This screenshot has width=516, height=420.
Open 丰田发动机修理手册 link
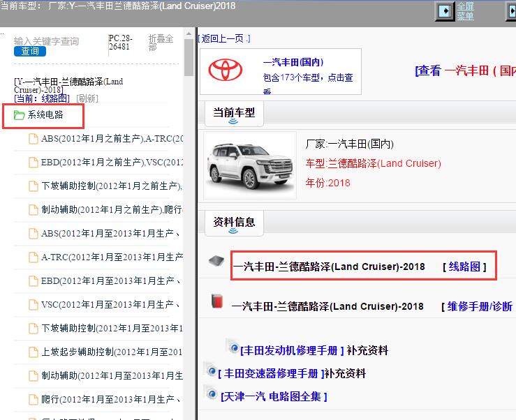point(292,351)
